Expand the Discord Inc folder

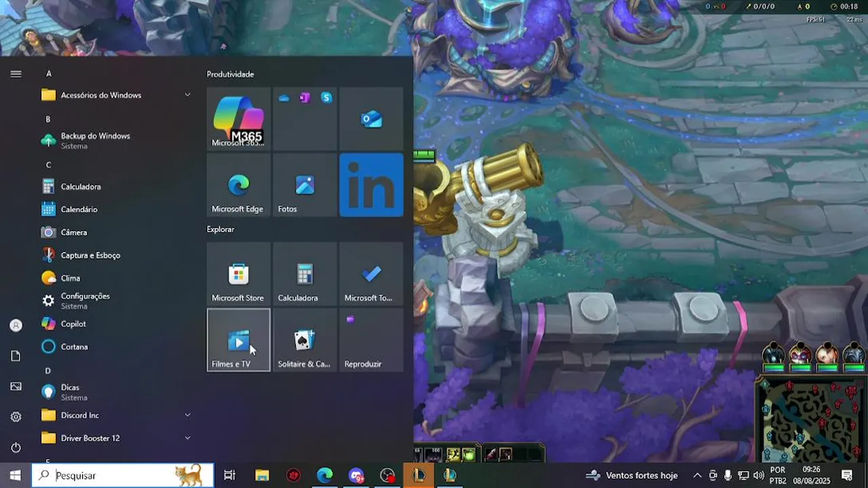[116, 415]
